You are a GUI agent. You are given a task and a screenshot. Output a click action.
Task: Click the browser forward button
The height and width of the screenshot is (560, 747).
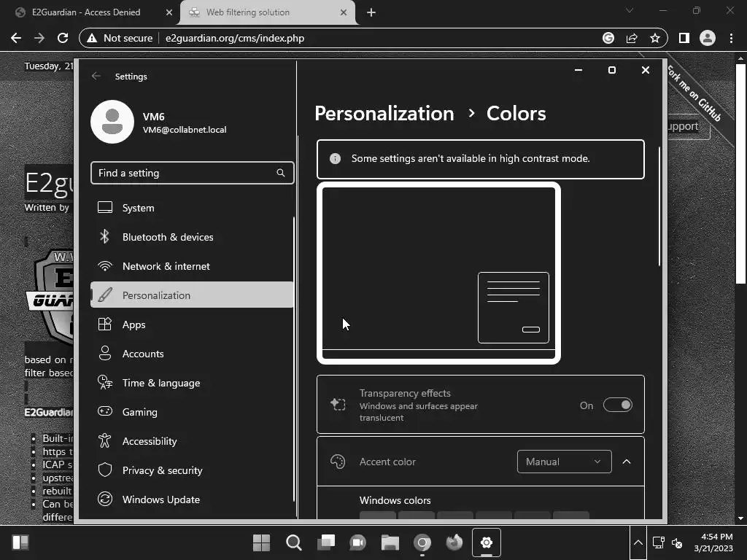pyautogui.click(x=39, y=38)
